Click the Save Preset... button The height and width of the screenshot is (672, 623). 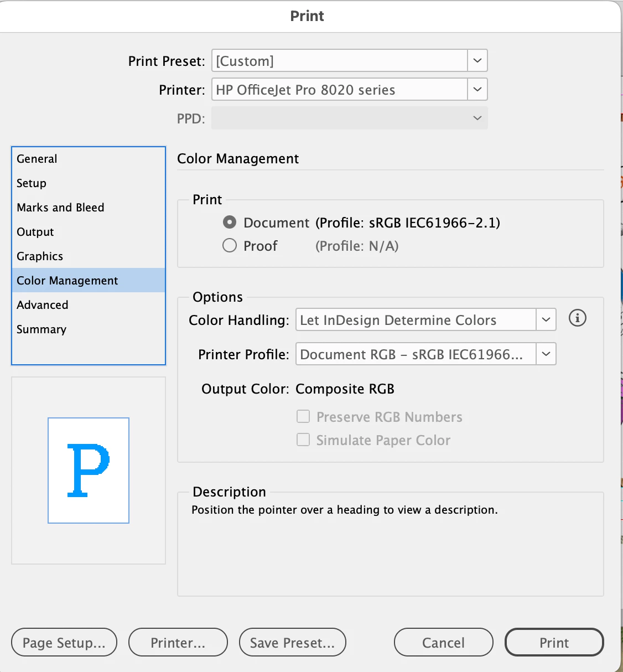[x=293, y=642]
